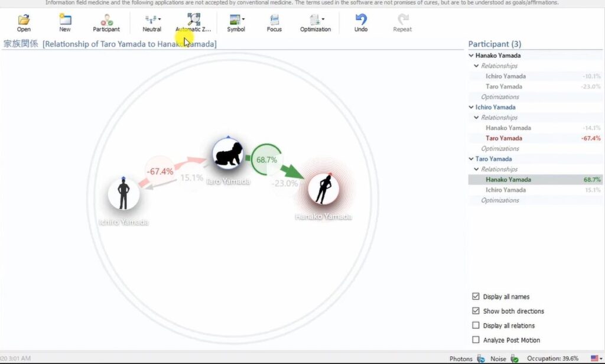Click the Undo arrow icon
The width and height of the screenshot is (605, 364).
click(361, 20)
